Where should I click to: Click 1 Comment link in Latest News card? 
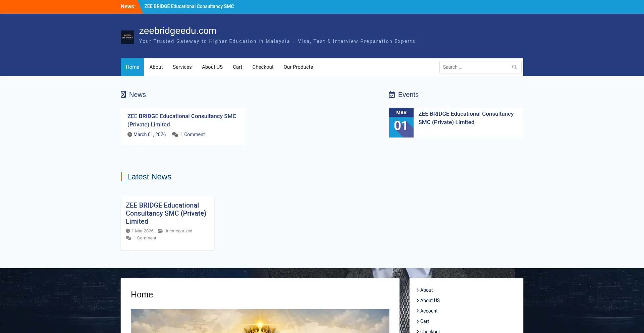(145, 238)
